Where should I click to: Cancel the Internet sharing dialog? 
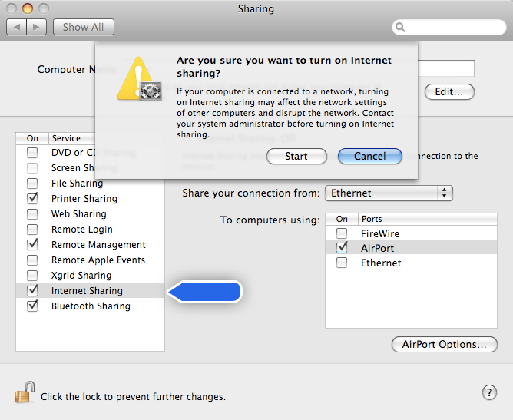click(x=369, y=156)
